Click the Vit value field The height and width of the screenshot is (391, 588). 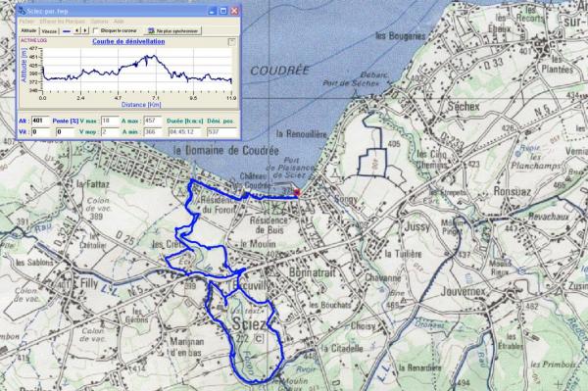(40, 132)
